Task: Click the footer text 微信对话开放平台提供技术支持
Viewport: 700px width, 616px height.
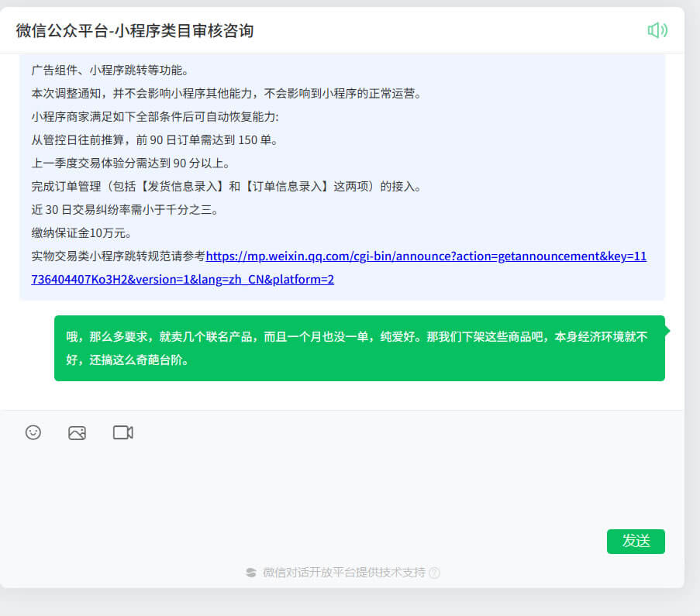Action: point(343,573)
